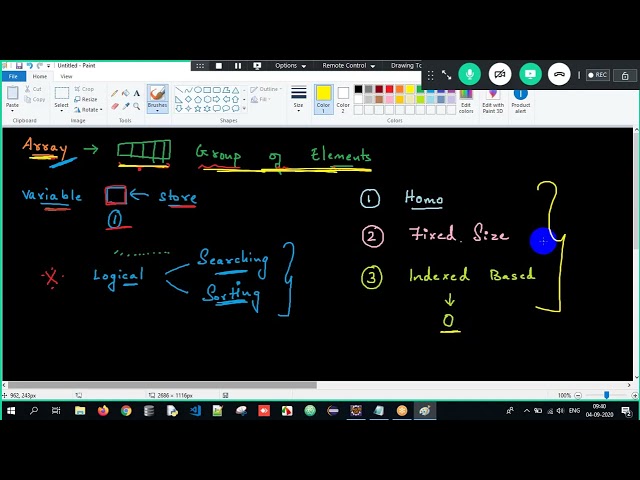This screenshot has width=640, height=480.
Task: Click the zoom slider handle
Action: [607, 395]
